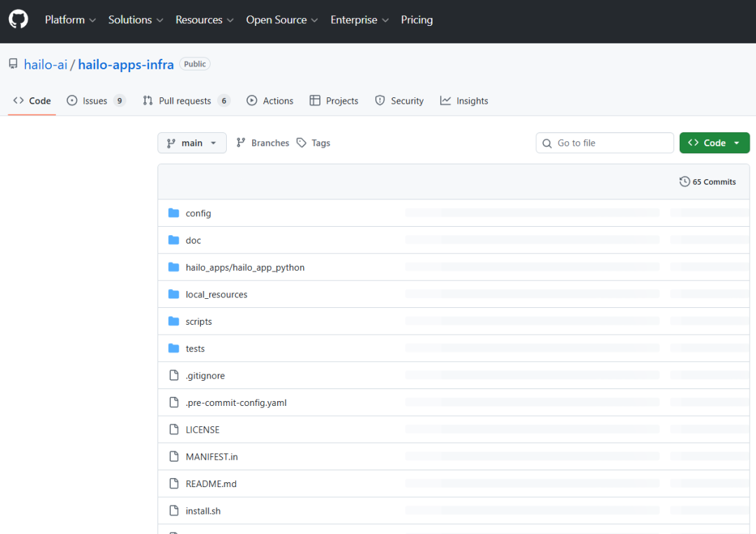
Task: View all Tags
Action: [314, 143]
